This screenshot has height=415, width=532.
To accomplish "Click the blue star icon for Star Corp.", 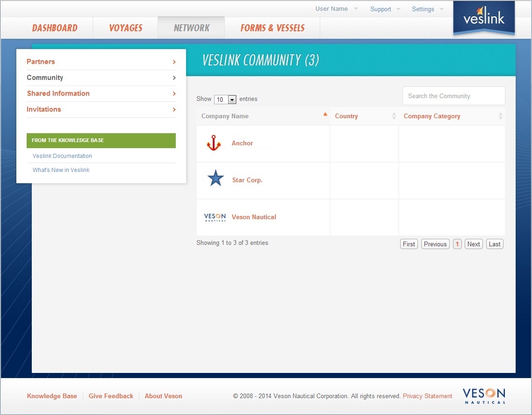I will [x=215, y=177].
